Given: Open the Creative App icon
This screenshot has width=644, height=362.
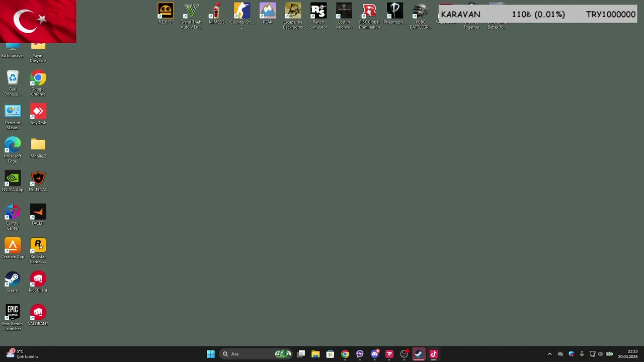Looking at the screenshot, I should click(x=13, y=249).
